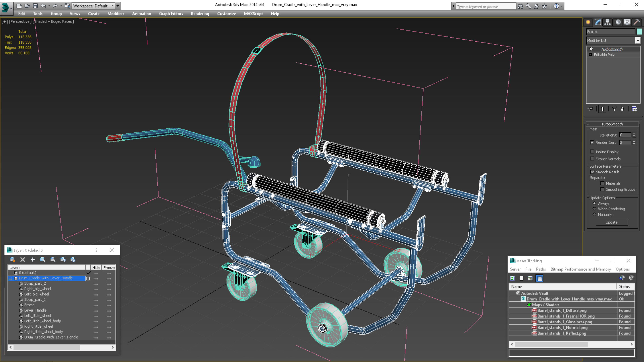
Task: Click Highlight Selected Objects' Layers icon
Action: coord(53,260)
